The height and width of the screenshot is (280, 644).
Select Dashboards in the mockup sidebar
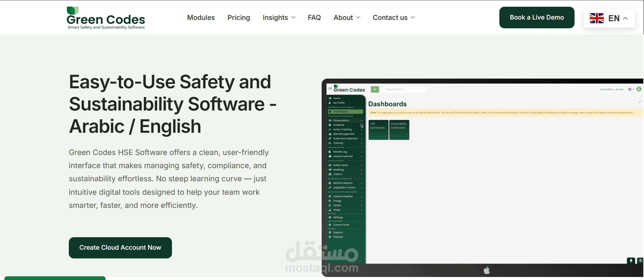[346, 112]
